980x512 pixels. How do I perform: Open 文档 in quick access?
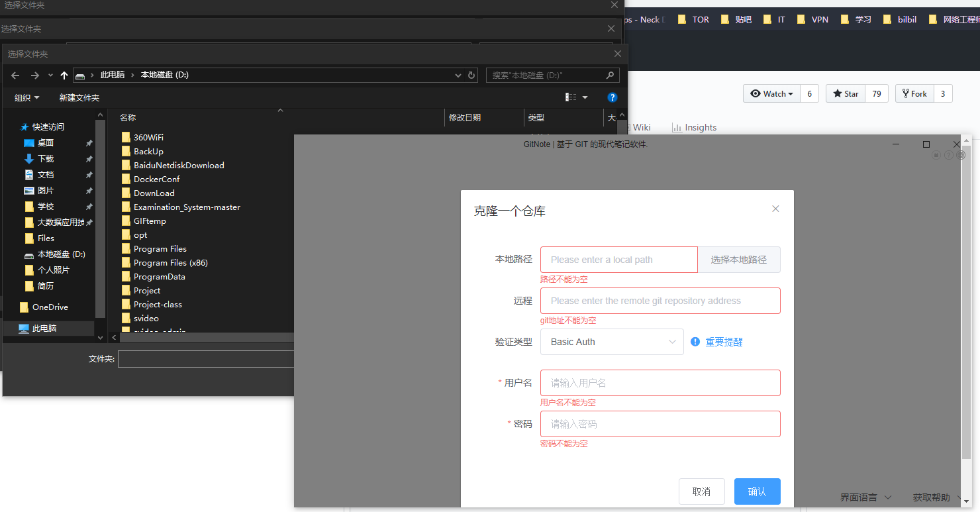point(46,174)
